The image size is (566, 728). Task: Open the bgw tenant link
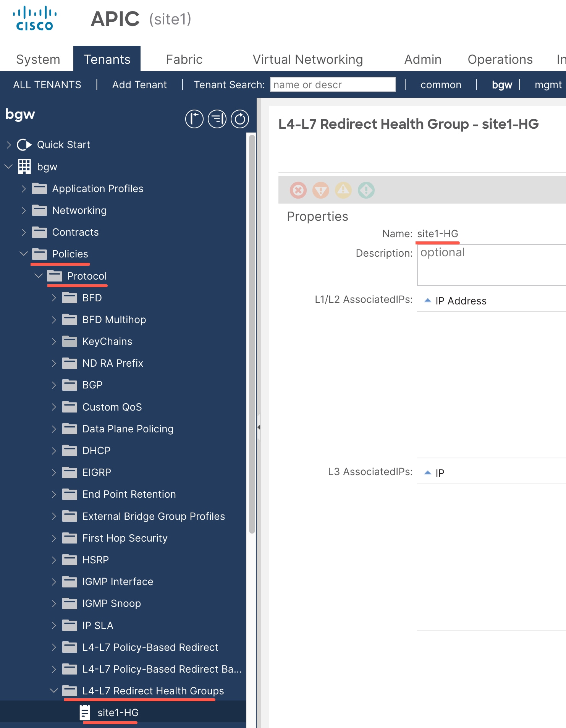[x=502, y=84]
